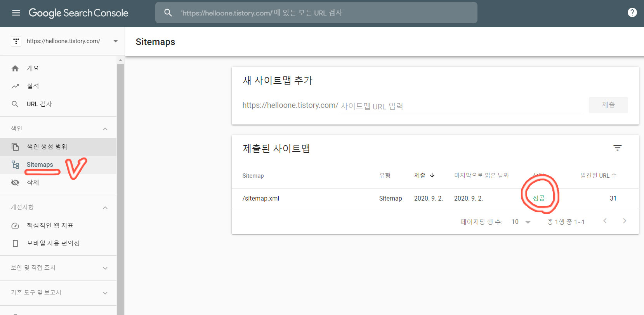Open URL 검사 in the sidebar
The image size is (644, 315).
[58, 104]
